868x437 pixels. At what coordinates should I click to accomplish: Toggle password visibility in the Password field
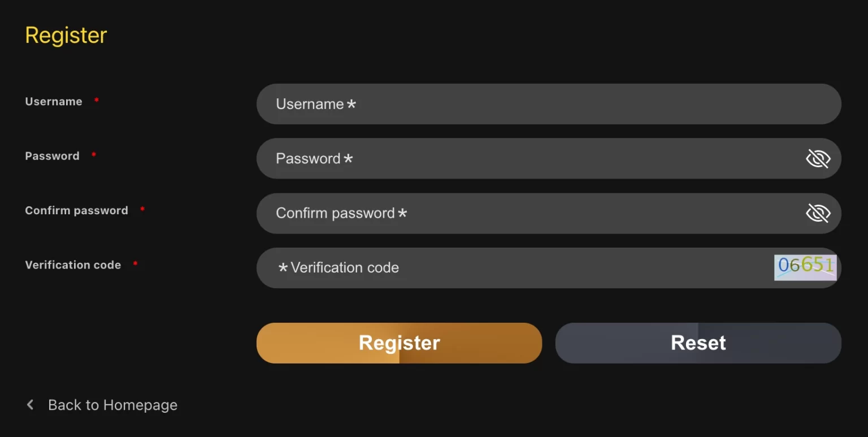click(x=818, y=159)
